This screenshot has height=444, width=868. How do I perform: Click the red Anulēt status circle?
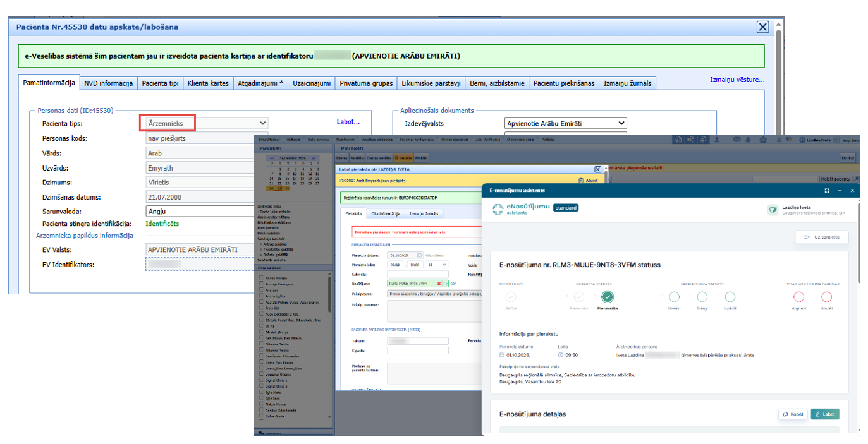(x=826, y=297)
